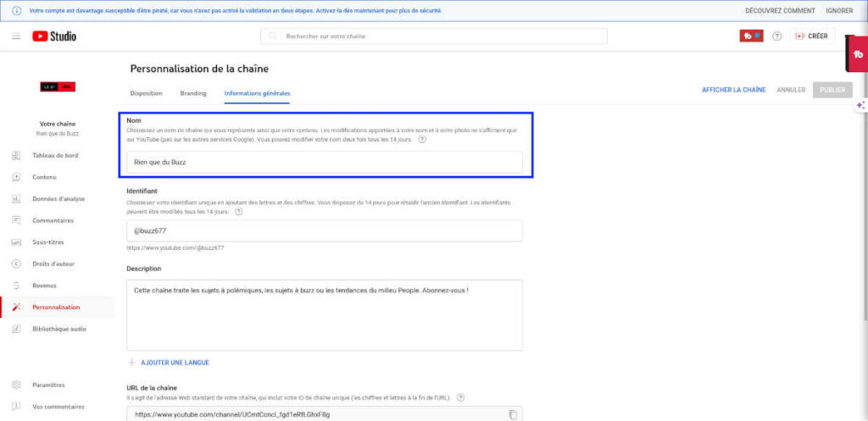
Task: Copy the channel URL with the copy icon
Action: pos(513,414)
